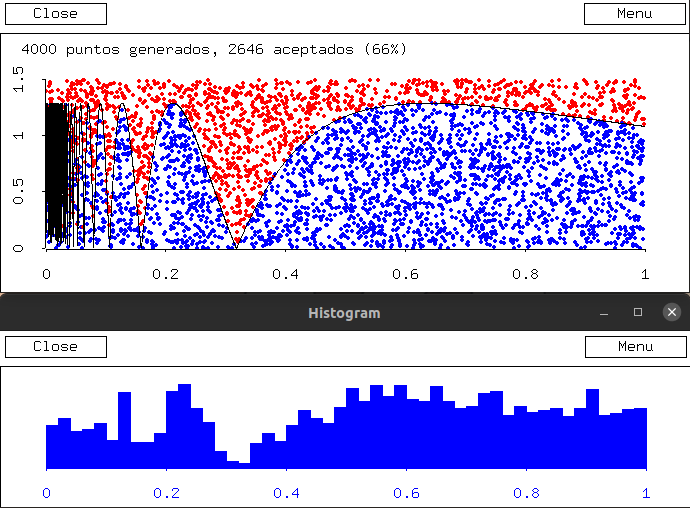Click histogram x-axis label 0.6
690x508 pixels.
tap(406, 493)
